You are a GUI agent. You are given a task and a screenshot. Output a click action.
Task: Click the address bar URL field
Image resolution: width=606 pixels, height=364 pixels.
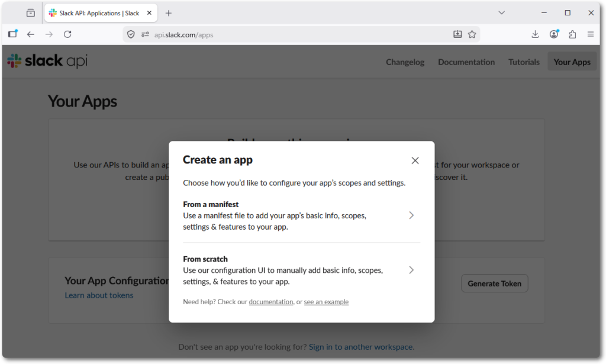301,35
